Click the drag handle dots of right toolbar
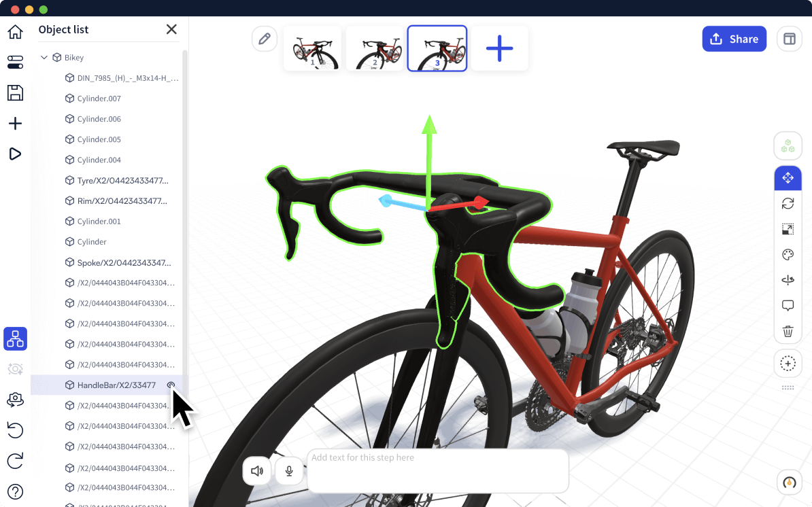Screen dimensions: 812x507 click(x=788, y=387)
